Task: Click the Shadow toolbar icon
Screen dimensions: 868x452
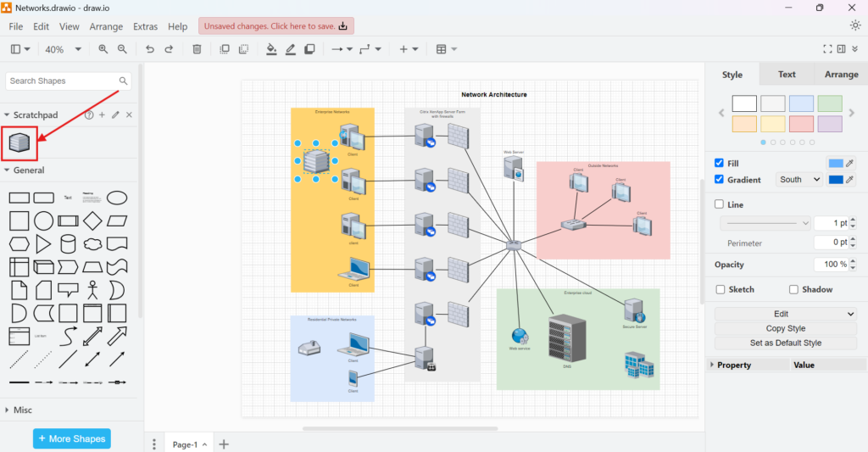Action: click(x=309, y=49)
